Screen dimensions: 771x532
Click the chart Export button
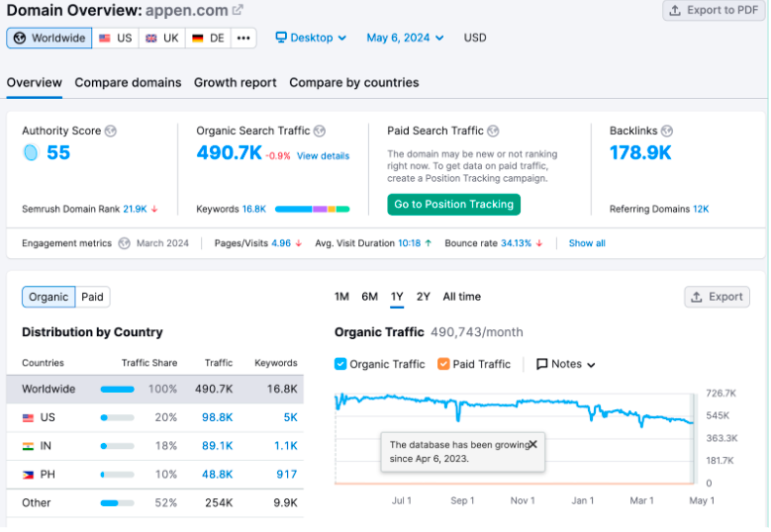tap(717, 298)
